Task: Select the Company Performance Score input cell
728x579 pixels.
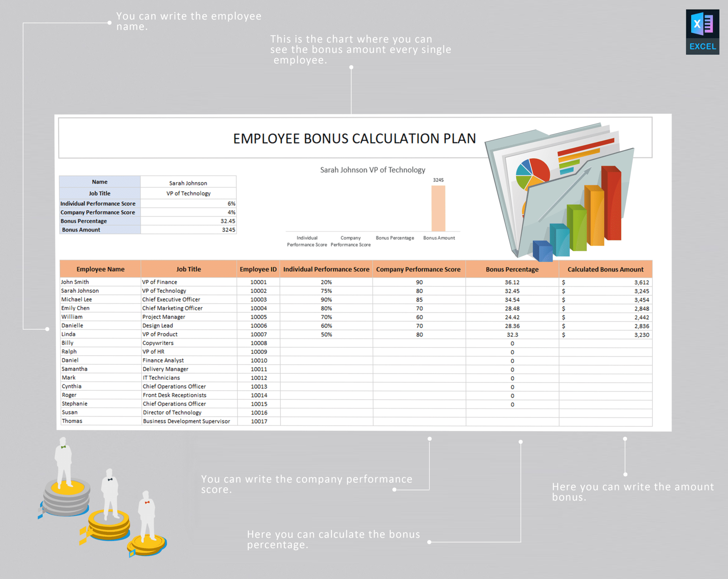Action: coord(188,212)
